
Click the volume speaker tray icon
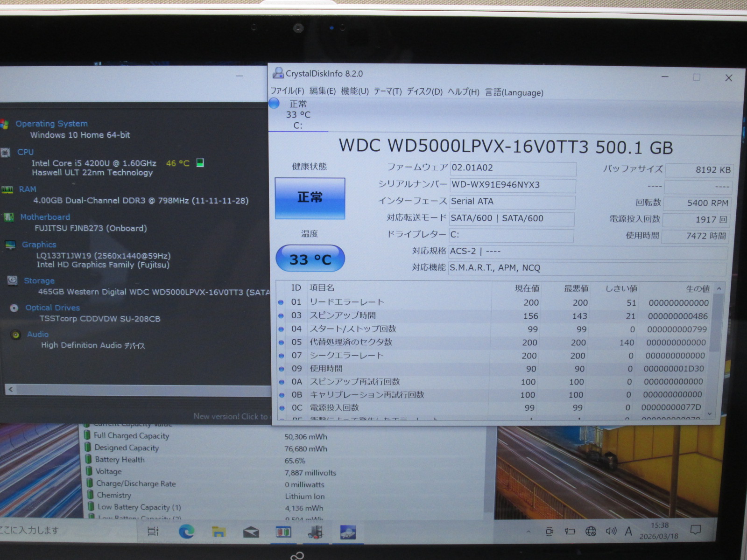pyautogui.click(x=611, y=531)
